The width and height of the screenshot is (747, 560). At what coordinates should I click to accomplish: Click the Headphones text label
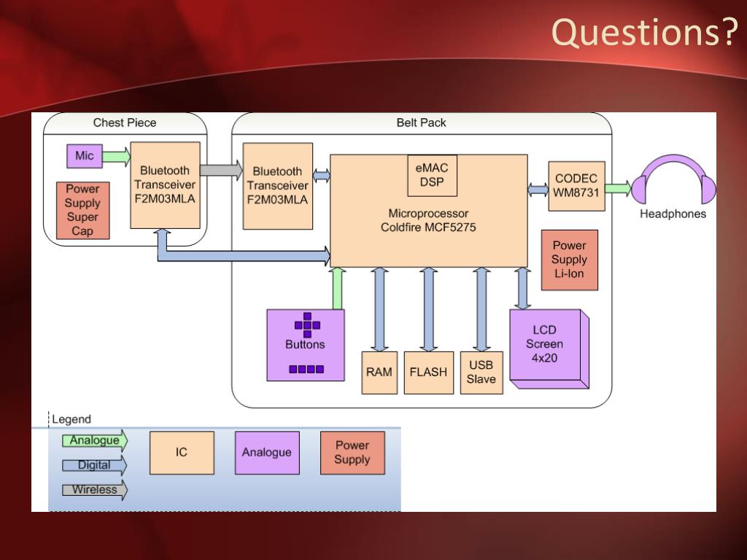tap(673, 214)
